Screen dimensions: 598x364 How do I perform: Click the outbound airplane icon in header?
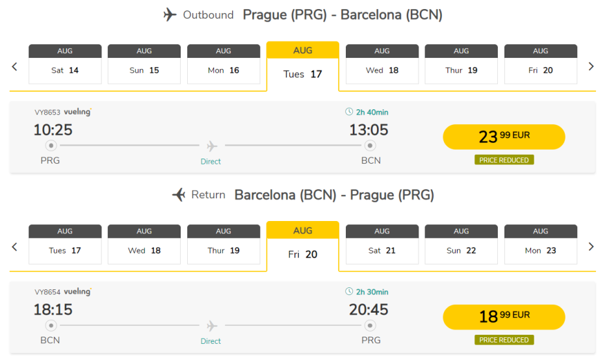click(x=170, y=15)
